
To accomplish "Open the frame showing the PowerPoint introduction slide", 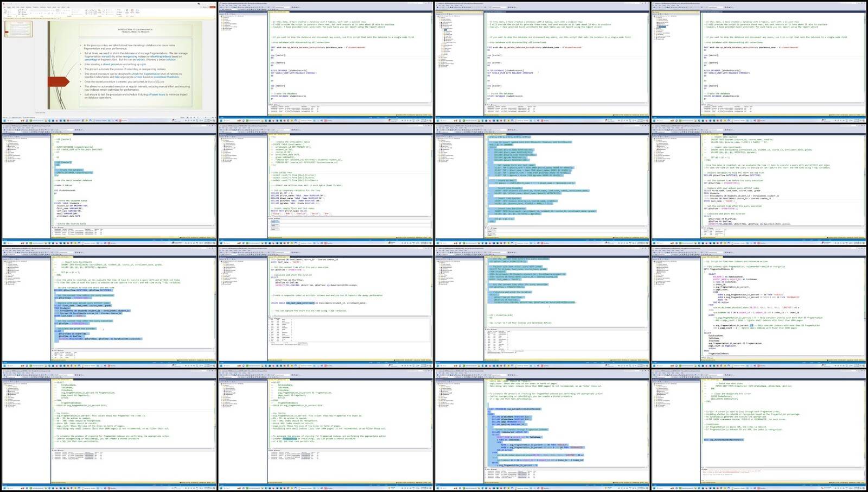I will point(108,62).
